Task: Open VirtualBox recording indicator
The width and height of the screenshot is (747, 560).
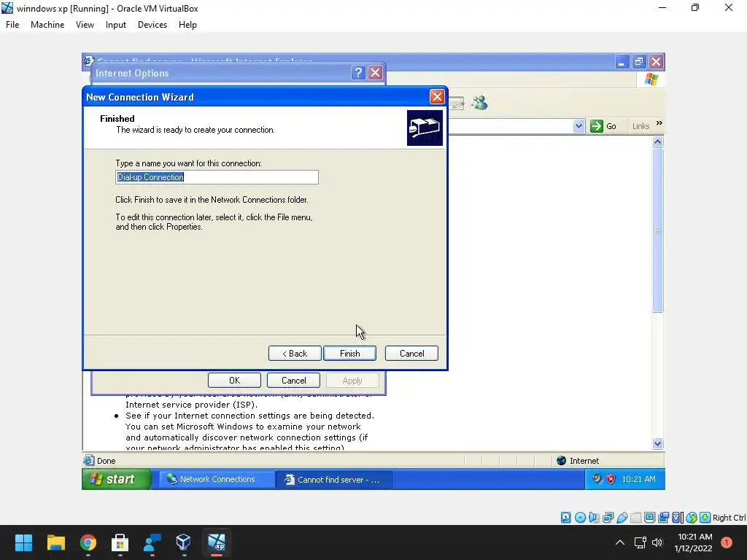Action: (663, 518)
